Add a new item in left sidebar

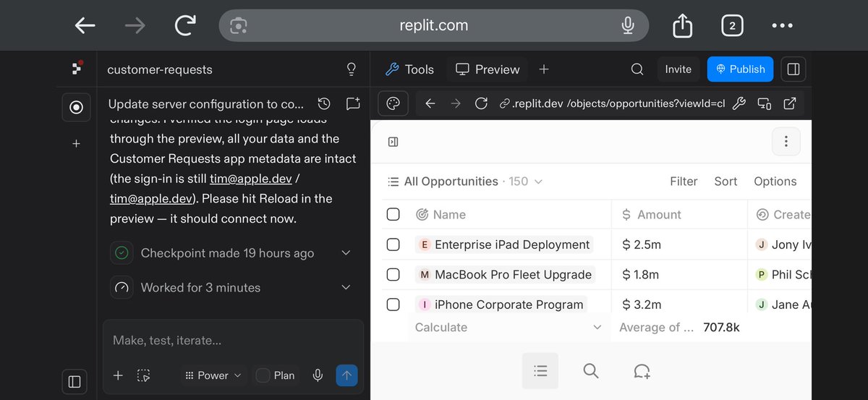click(76, 144)
